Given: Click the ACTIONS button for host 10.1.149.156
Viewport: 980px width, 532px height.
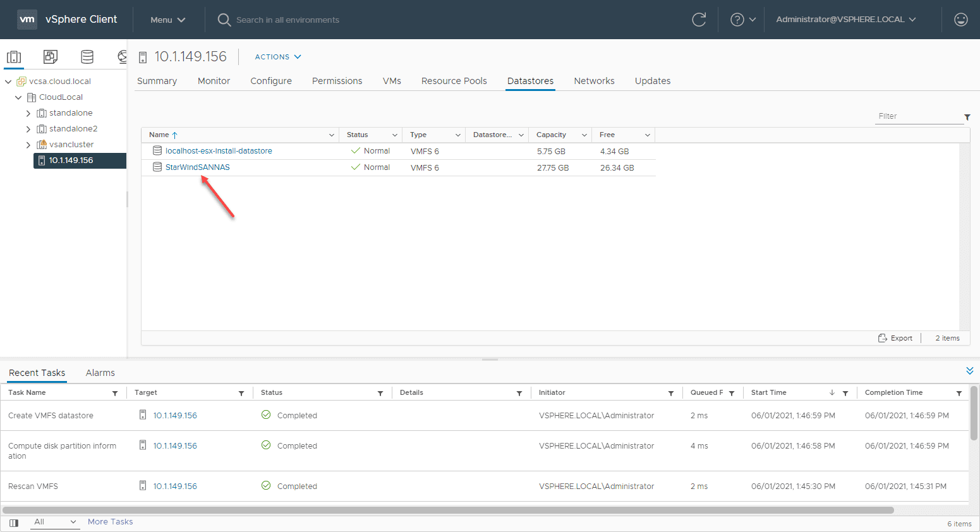Looking at the screenshot, I should 277,56.
